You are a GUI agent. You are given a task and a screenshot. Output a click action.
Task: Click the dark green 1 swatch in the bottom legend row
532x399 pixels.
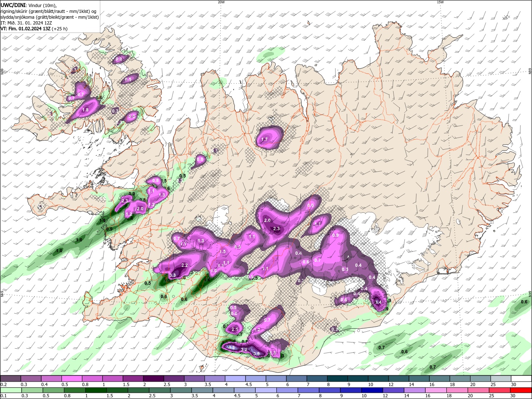point(96,390)
